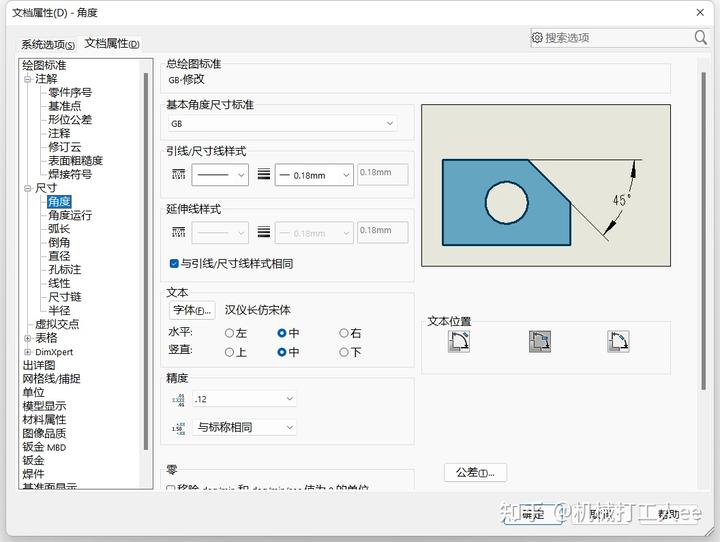This screenshot has width=720, height=542.
Task: Select 弧长 in the tree
Action: (59, 229)
